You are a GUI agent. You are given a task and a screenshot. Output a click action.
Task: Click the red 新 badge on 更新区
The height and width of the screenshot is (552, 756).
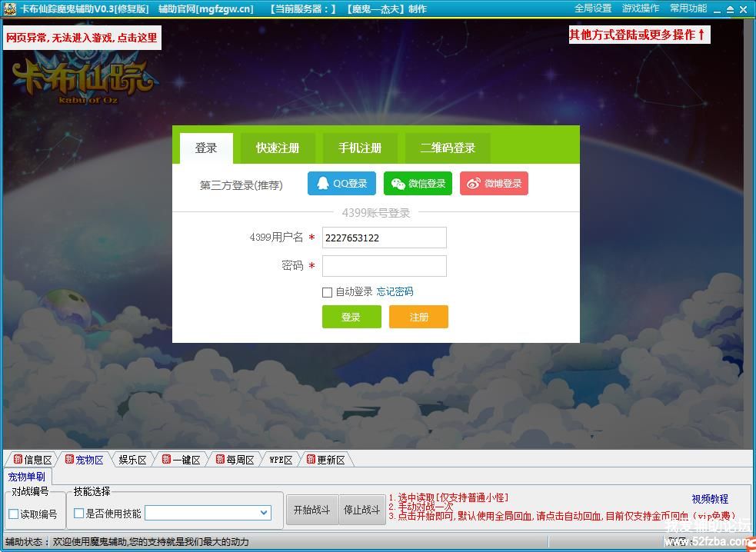tap(311, 459)
